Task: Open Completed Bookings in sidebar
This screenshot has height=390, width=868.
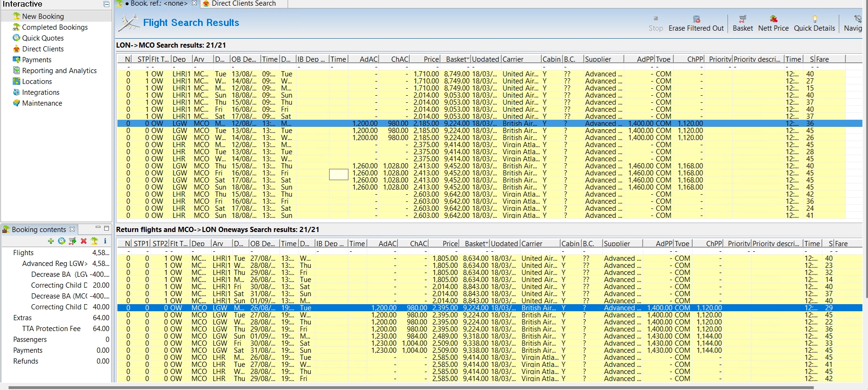Action: (x=55, y=27)
